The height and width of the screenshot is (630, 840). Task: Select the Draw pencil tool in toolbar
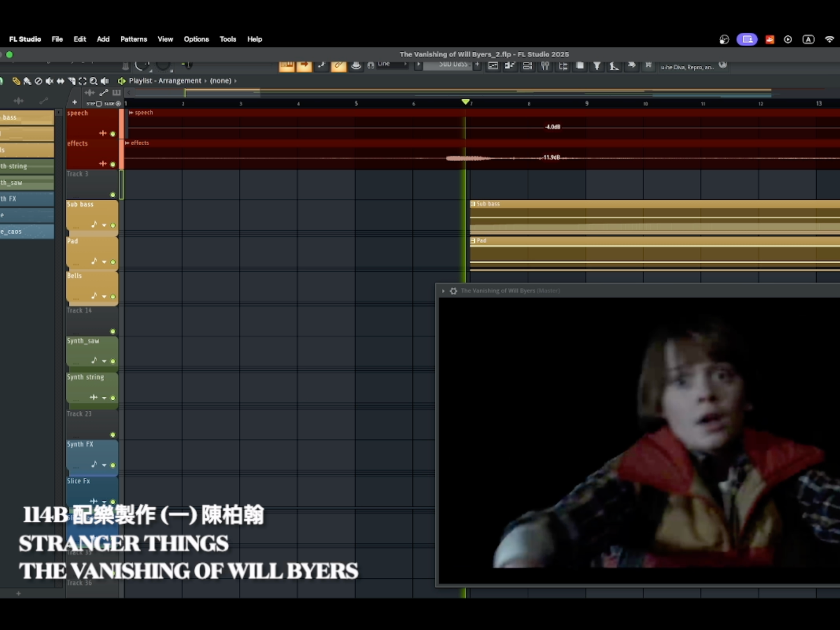pos(16,81)
